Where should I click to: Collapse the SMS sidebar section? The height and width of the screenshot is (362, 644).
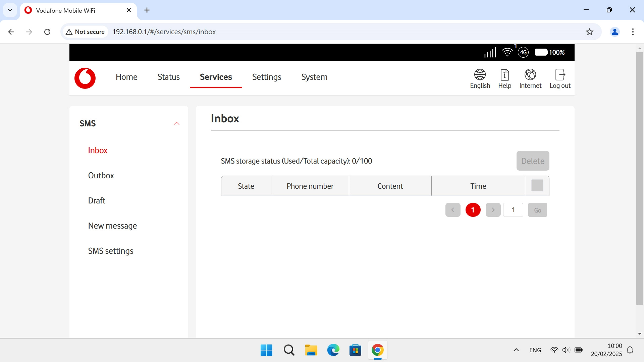176,124
